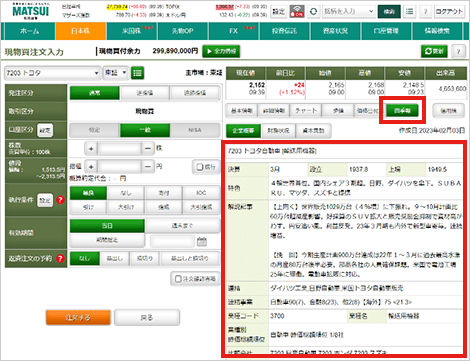Click the question mark help button near 更新

(458, 51)
